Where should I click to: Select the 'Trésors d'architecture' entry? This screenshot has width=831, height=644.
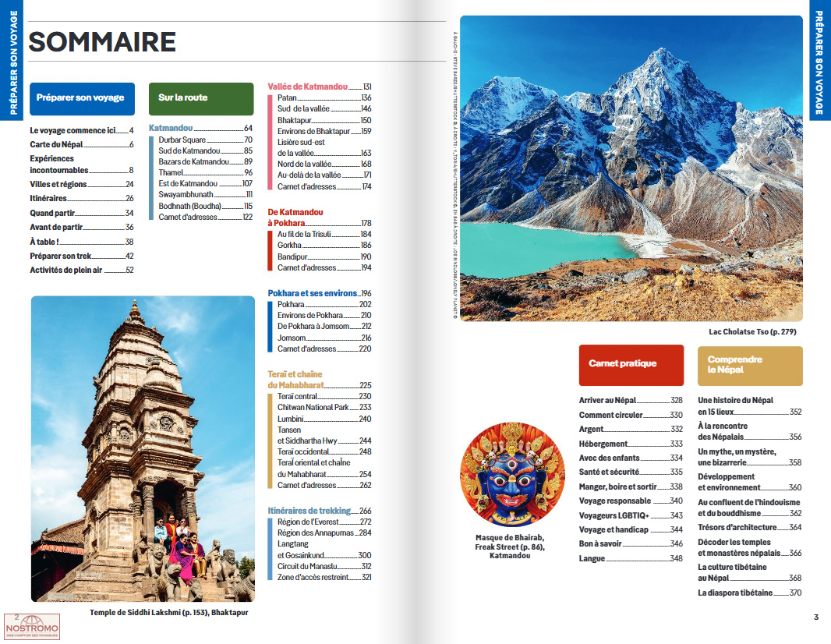click(x=750, y=528)
